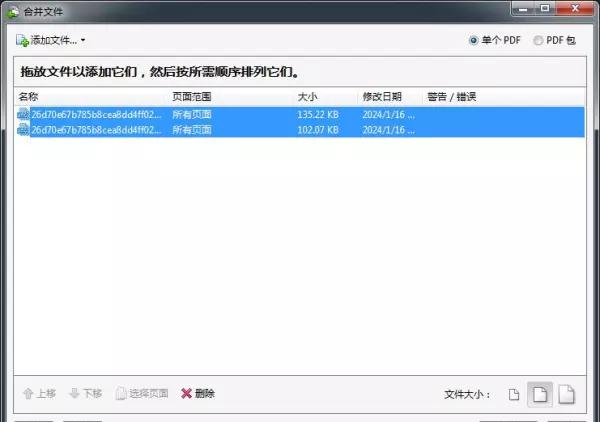Choose the smaller file size icon
Image resolution: width=600 pixels, height=422 pixels.
tap(514, 394)
